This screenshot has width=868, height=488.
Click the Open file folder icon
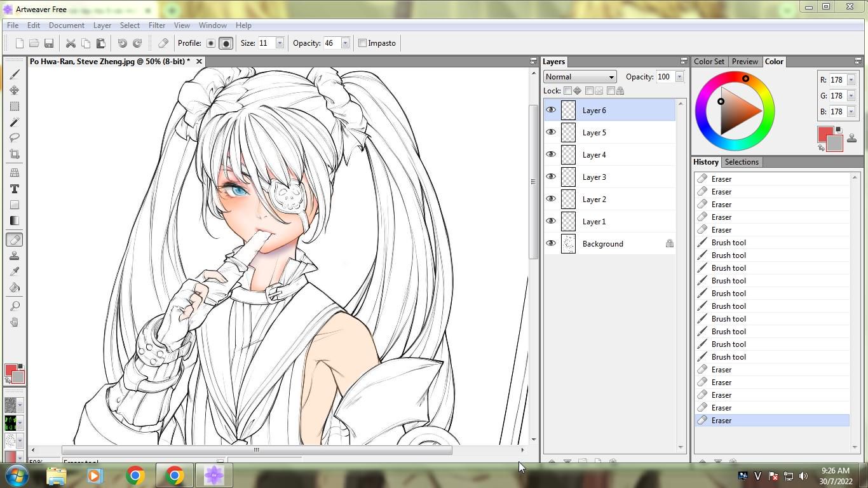coord(34,43)
